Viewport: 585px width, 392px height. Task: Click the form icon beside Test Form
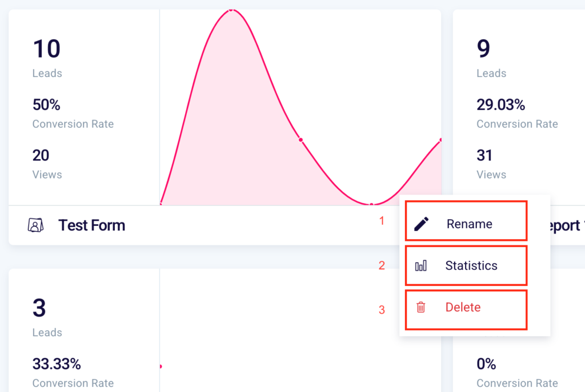coord(36,225)
